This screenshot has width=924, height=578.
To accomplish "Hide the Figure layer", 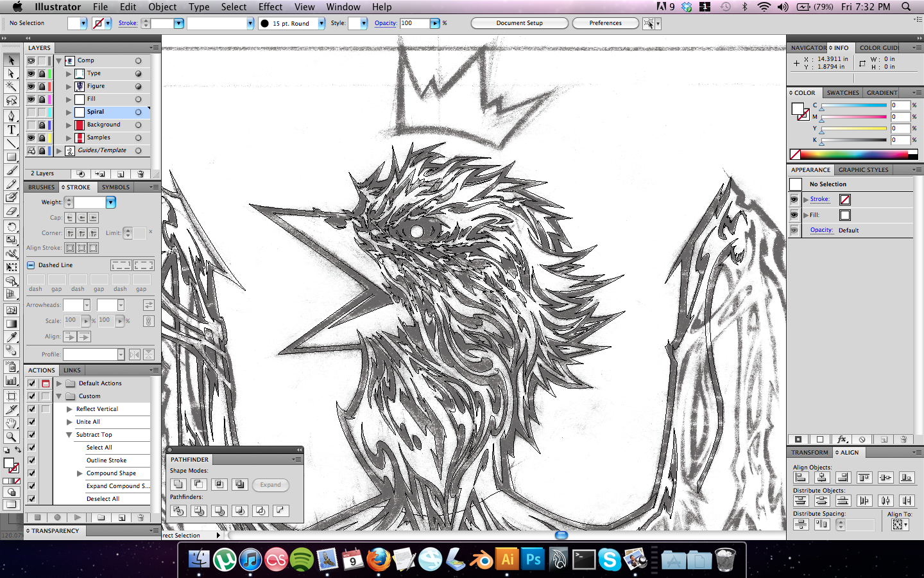I will coord(31,86).
